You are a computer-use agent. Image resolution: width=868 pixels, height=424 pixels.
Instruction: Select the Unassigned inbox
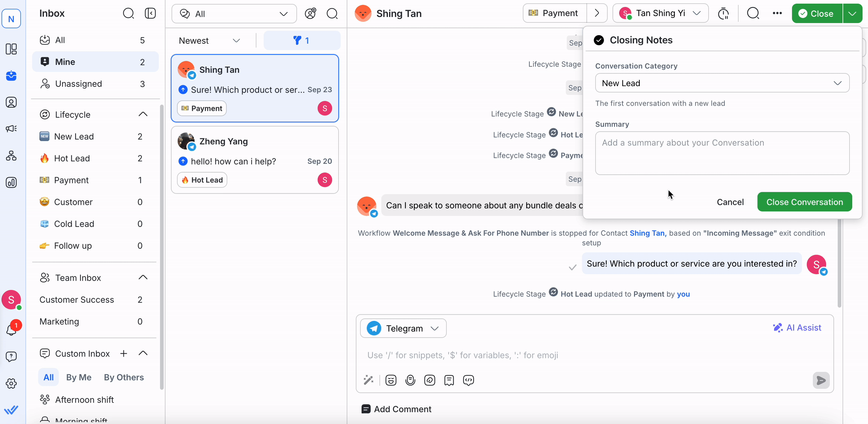(x=78, y=84)
